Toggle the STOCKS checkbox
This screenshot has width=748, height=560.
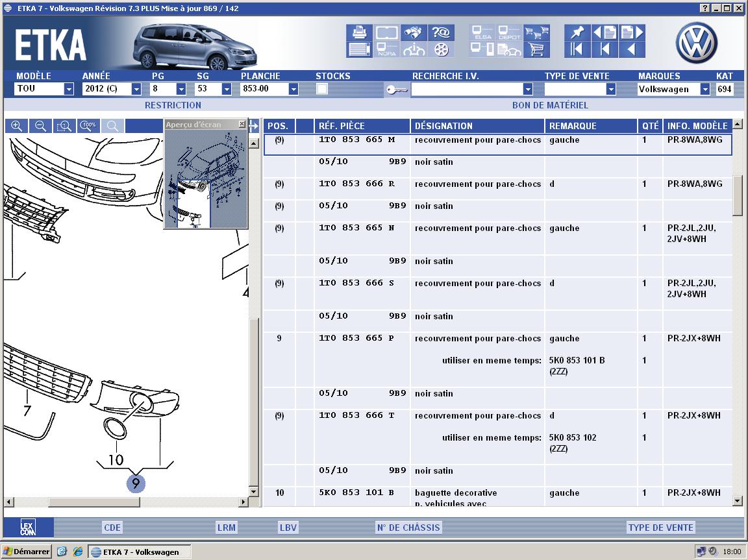[x=322, y=89]
